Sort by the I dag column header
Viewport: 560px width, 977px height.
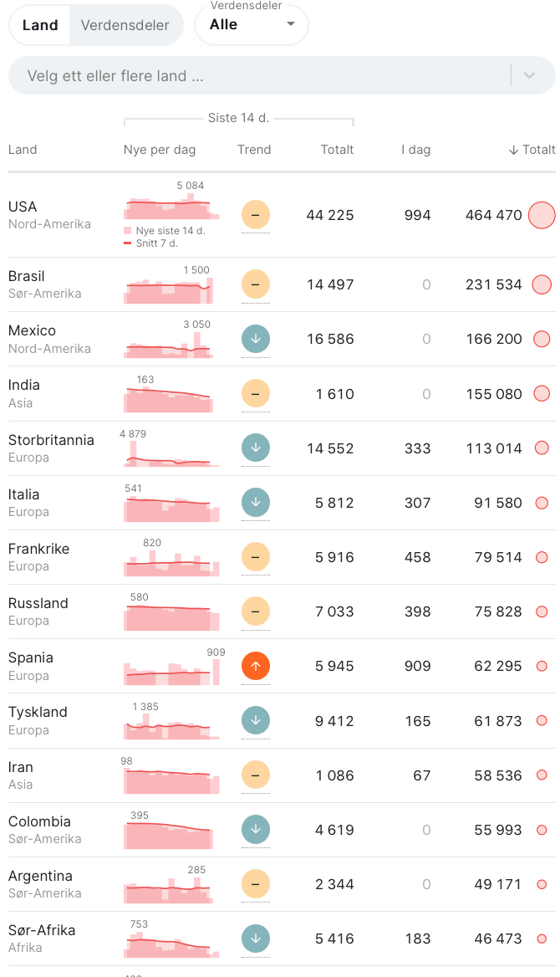click(415, 150)
